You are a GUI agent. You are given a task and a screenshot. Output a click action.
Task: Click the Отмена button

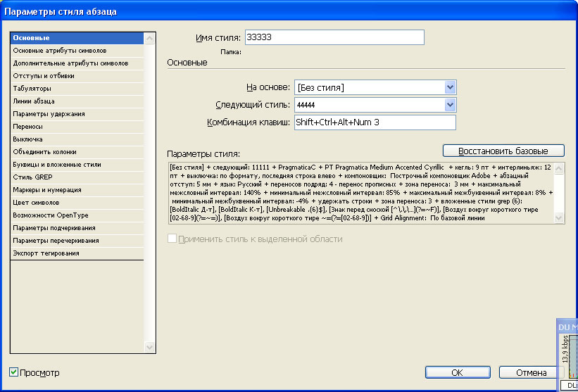point(532,372)
